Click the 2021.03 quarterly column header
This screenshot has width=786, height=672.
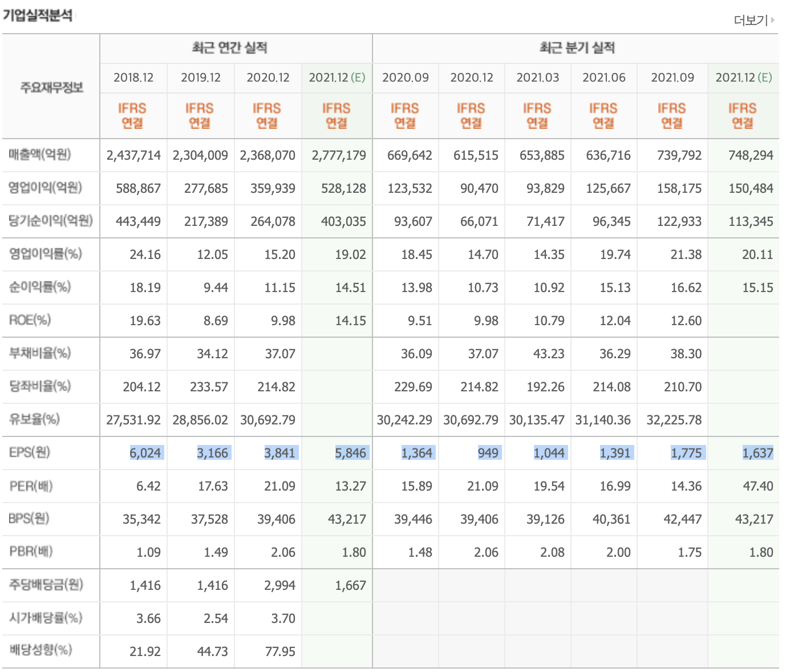[538, 78]
